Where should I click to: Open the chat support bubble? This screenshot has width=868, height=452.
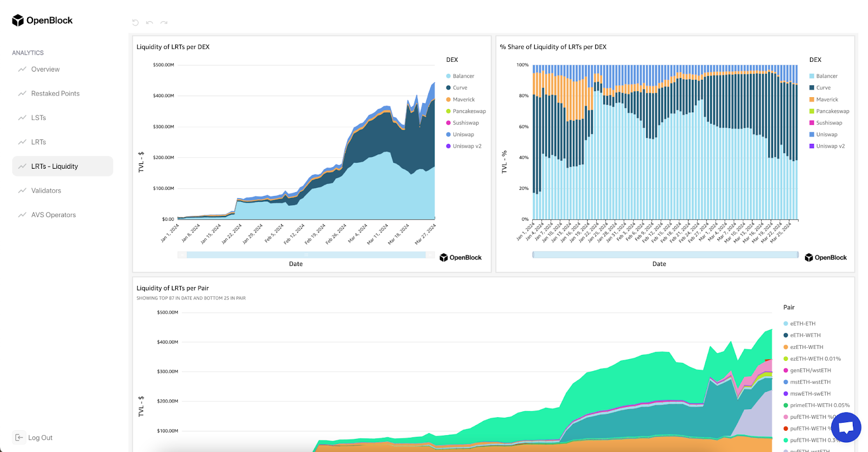pyautogui.click(x=846, y=428)
